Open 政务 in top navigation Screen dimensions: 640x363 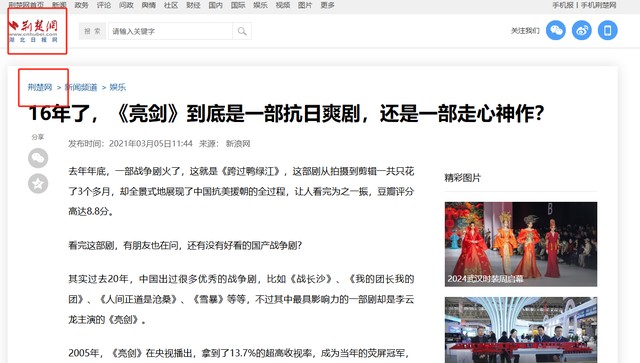tap(82, 5)
